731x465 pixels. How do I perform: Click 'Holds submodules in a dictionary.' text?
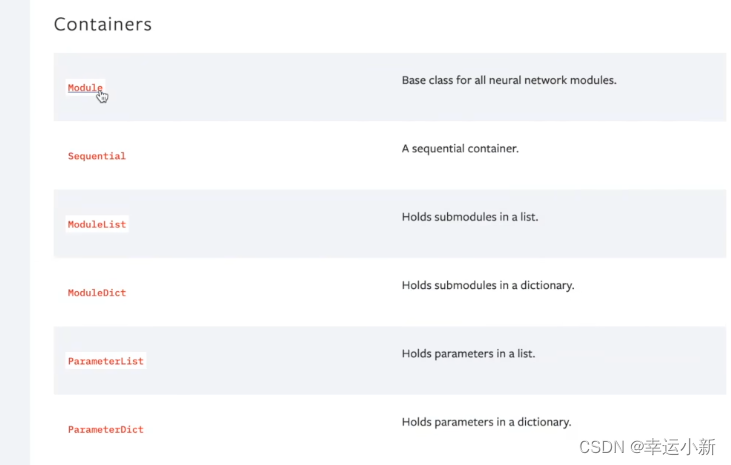[487, 285]
